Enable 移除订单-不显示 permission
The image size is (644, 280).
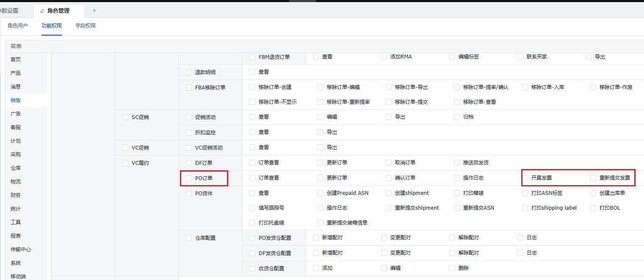pyautogui.click(x=252, y=102)
